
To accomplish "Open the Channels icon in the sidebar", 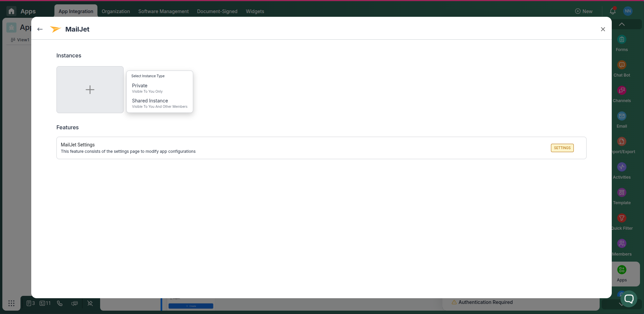I will coord(621,90).
